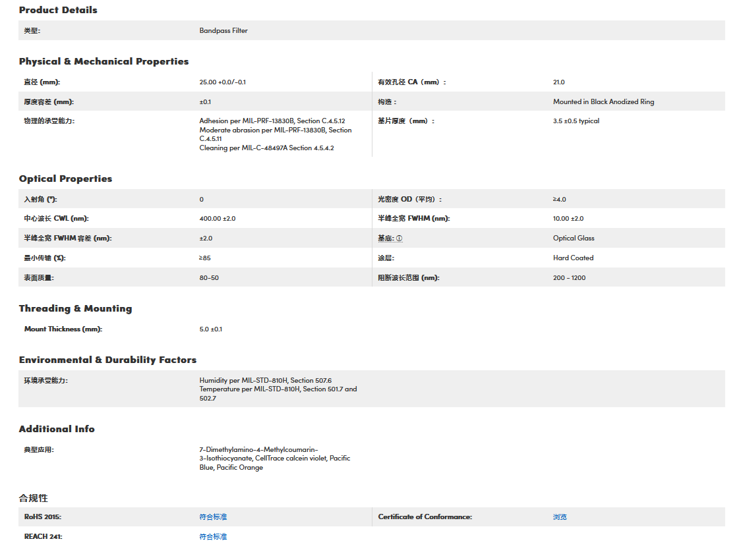Click 浏览 for Certificate of Conformance
The width and height of the screenshot is (741, 560).
pos(560,517)
